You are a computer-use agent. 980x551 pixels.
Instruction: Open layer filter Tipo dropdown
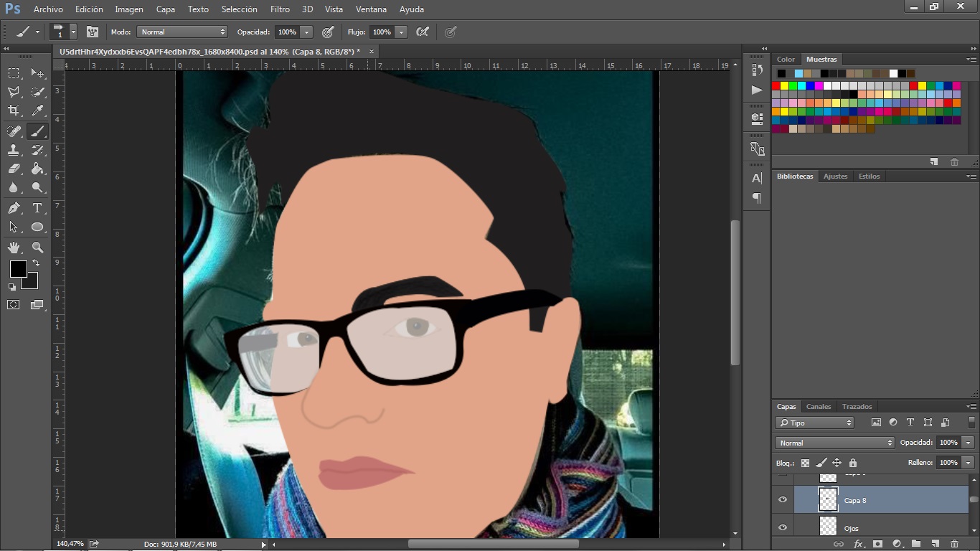pyautogui.click(x=815, y=423)
